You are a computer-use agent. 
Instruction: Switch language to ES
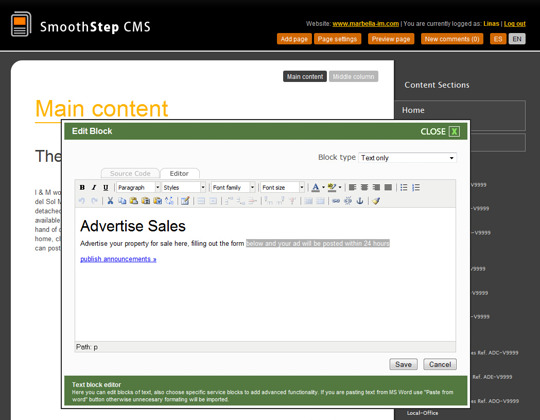(498, 39)
